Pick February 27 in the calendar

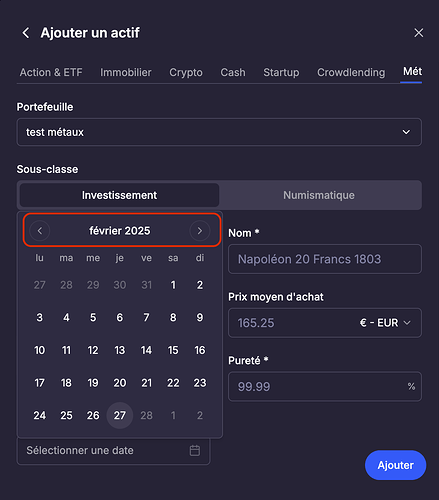tap(120, 415)
